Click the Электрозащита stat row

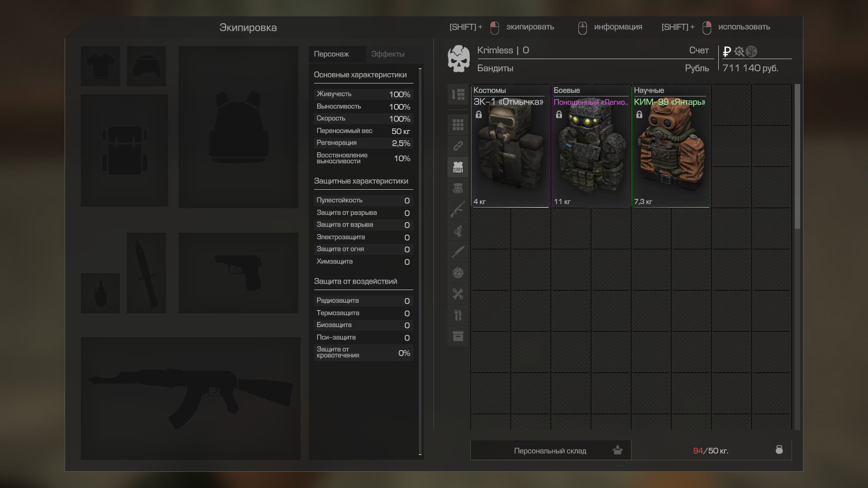point(363,237)
